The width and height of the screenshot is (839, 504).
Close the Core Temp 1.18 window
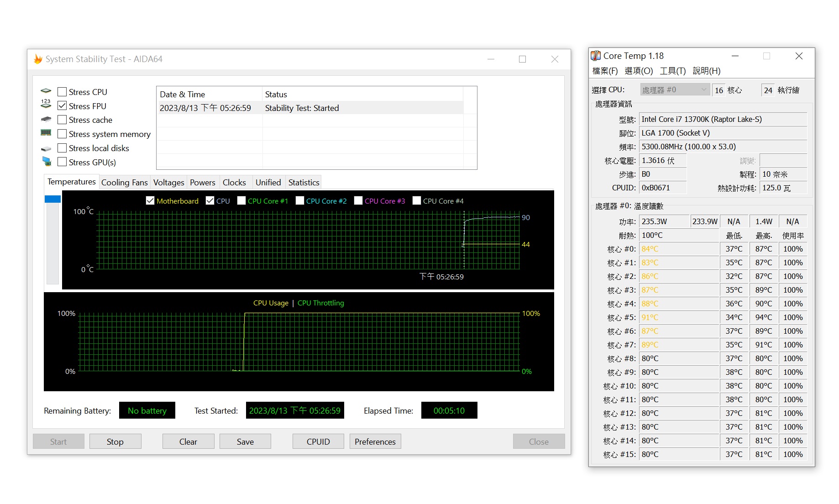tap(799, 56)
